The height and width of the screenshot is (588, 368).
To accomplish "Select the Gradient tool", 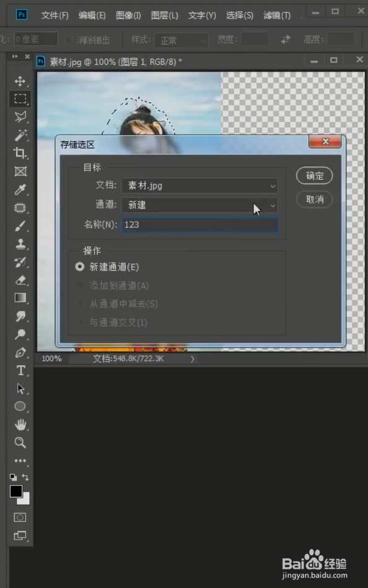I will (x=20, y=298).
